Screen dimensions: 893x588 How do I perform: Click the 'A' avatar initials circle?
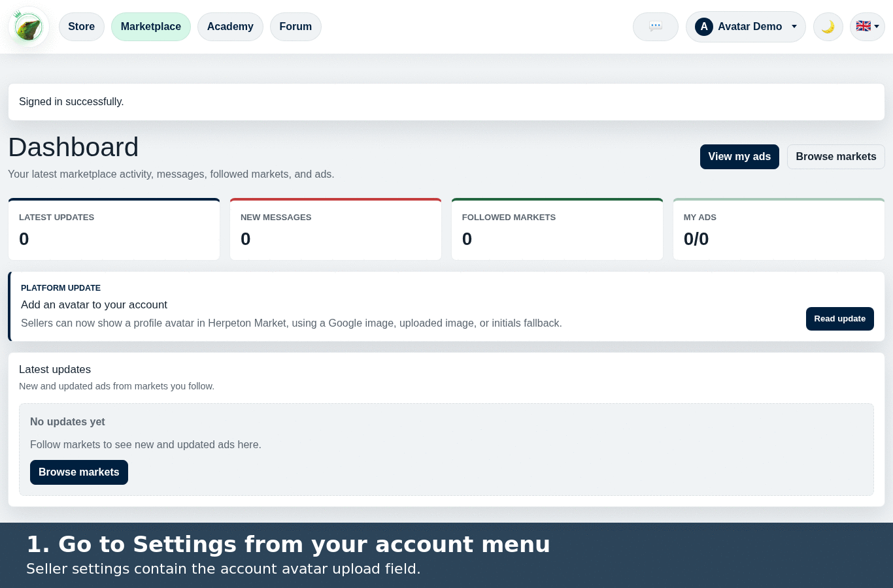click(704, 27)
